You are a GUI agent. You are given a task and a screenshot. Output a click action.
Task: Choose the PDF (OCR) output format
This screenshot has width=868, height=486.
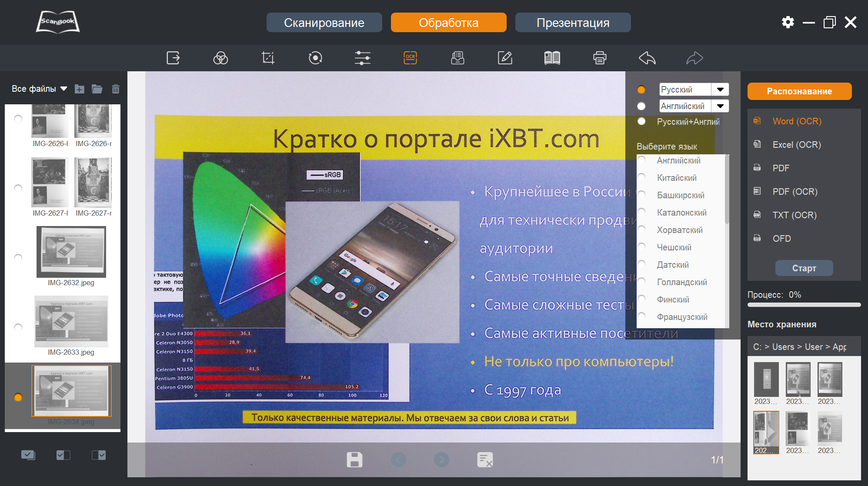pyautogui.click(x=795, y=192)
